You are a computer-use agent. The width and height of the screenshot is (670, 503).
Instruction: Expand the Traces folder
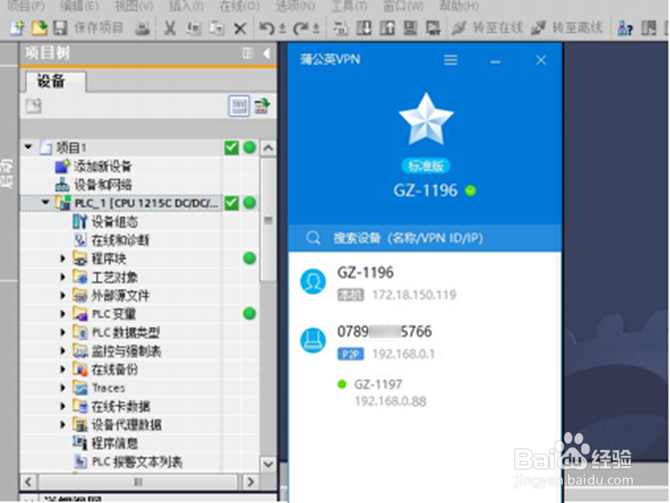[63, 388]
